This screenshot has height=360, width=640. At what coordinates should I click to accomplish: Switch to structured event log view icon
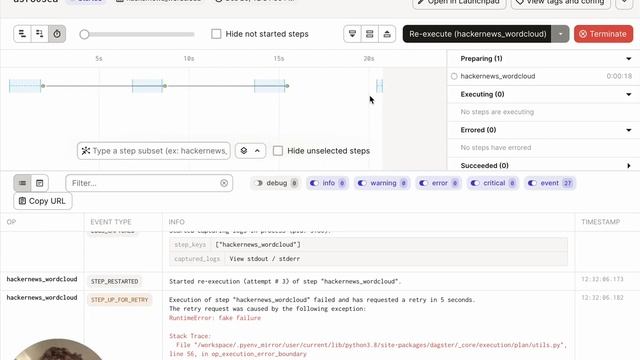pos(22,183)
